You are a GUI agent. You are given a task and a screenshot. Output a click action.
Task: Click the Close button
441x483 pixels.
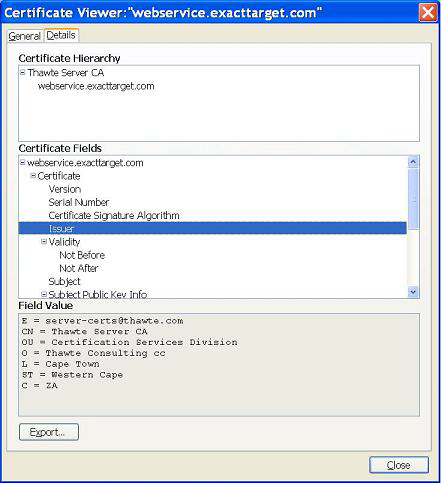(399, 465)
